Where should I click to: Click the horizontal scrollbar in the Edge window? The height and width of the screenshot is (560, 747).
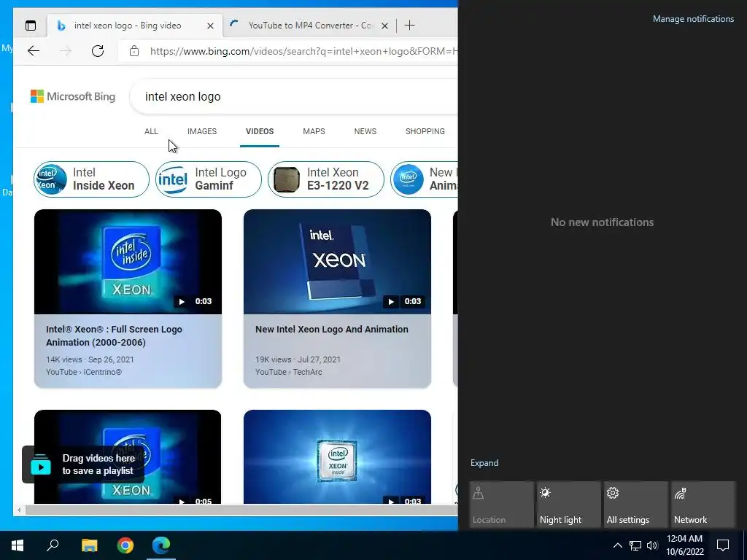point(241,510)
